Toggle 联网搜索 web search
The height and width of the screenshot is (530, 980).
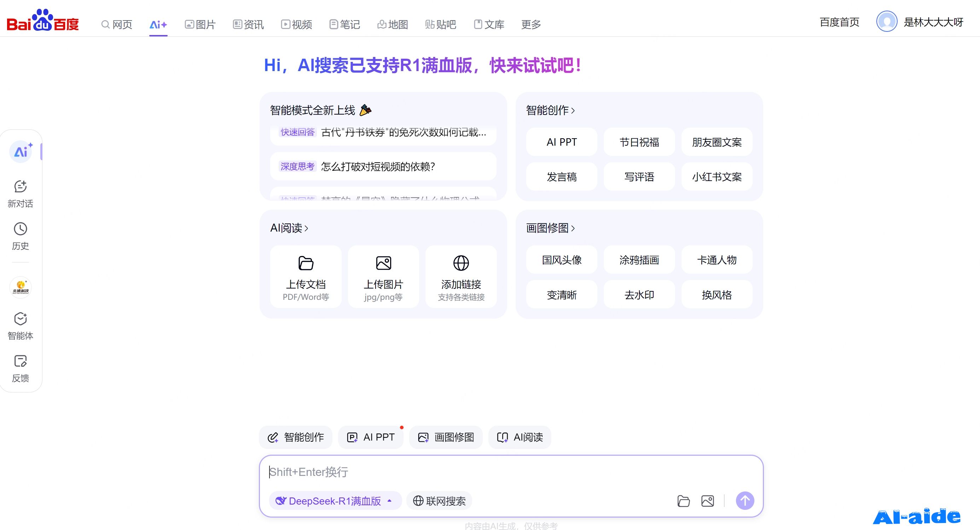439,501
